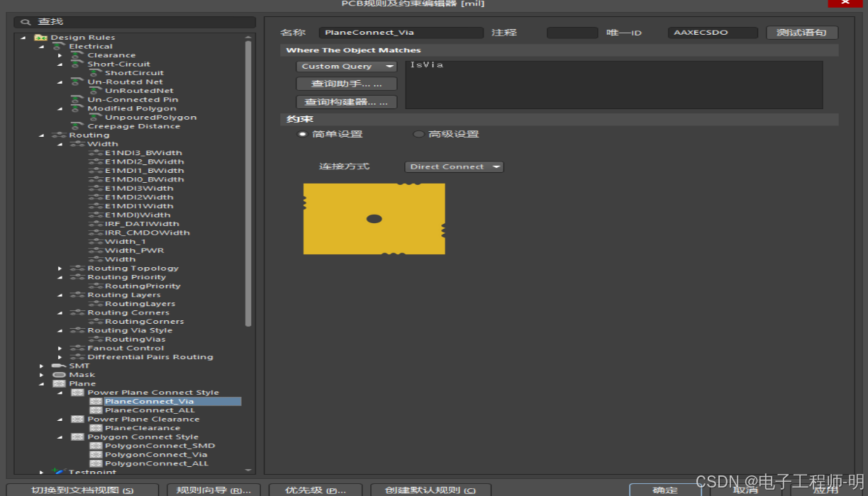Expand the Clearance tree node
Viewport: 868px width, 496px height.
(x=60, y=55)
